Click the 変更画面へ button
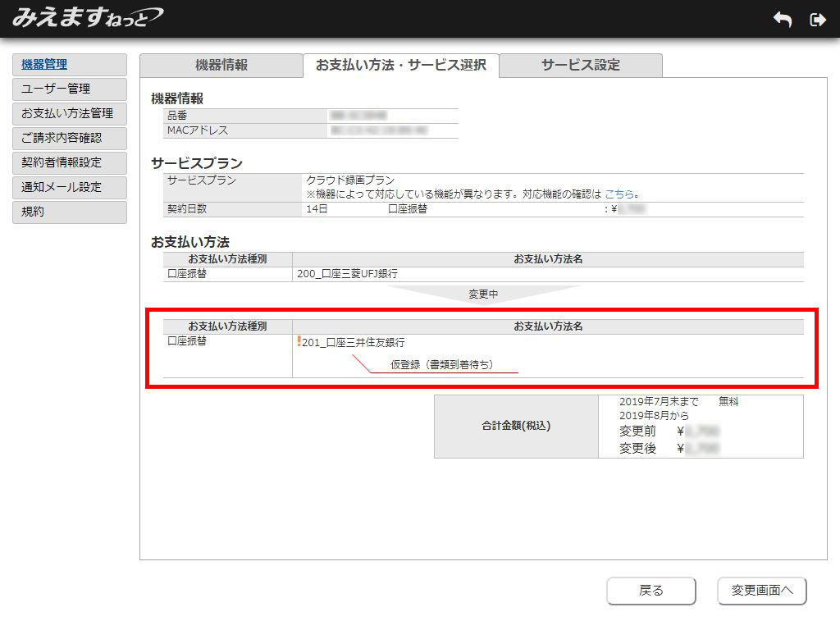 (761, 591)
